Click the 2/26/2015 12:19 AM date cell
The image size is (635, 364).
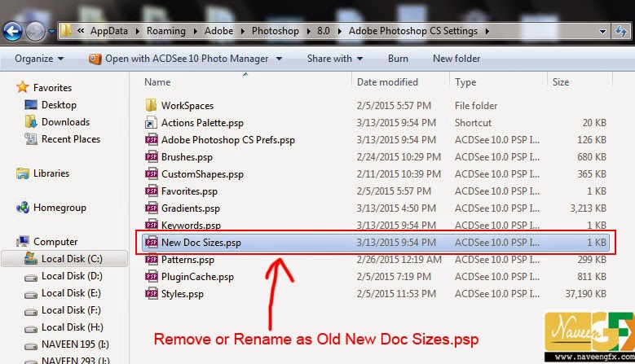pyautogui.click(x=399, y=259)
